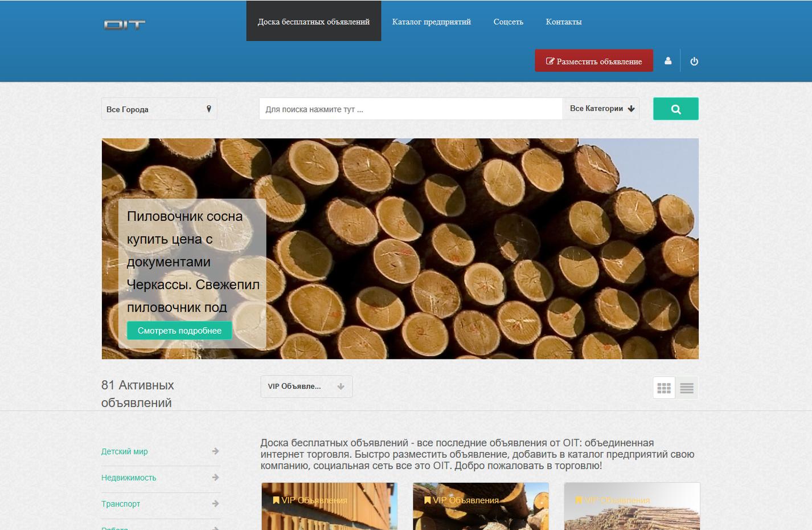Open the user profile icon
Viewport: 812px width, 530px height.
pos(668,61)
